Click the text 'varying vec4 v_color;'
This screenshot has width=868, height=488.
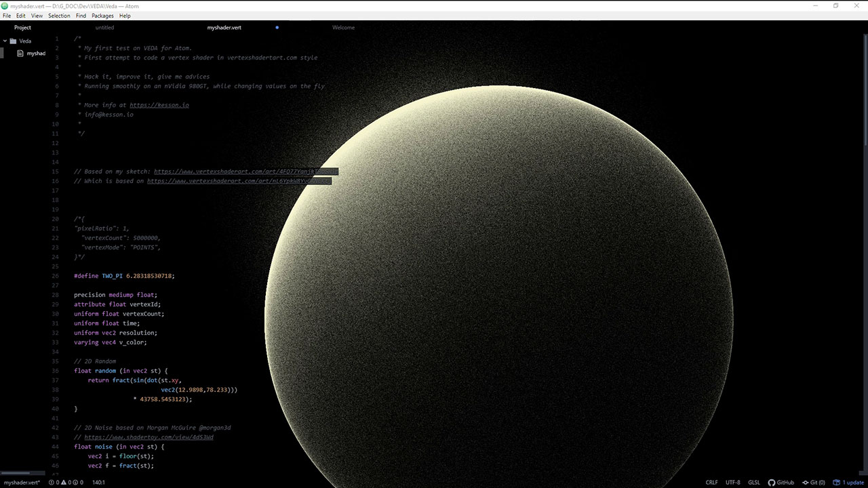point(111,342)
